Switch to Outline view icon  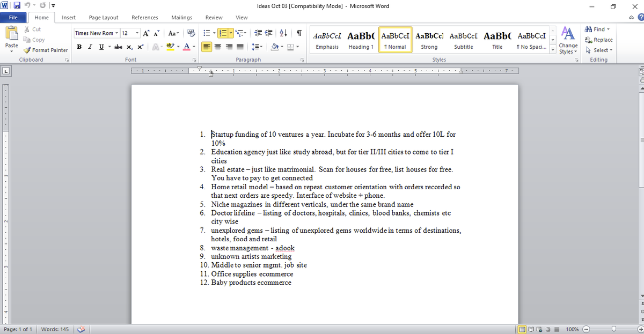pyautogui.click(x=548, y=329)
